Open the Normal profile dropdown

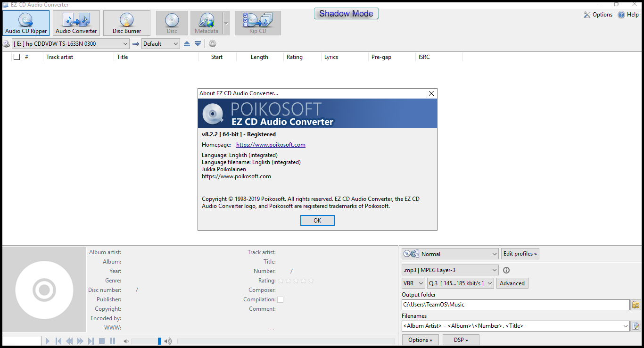coord(450,254)
